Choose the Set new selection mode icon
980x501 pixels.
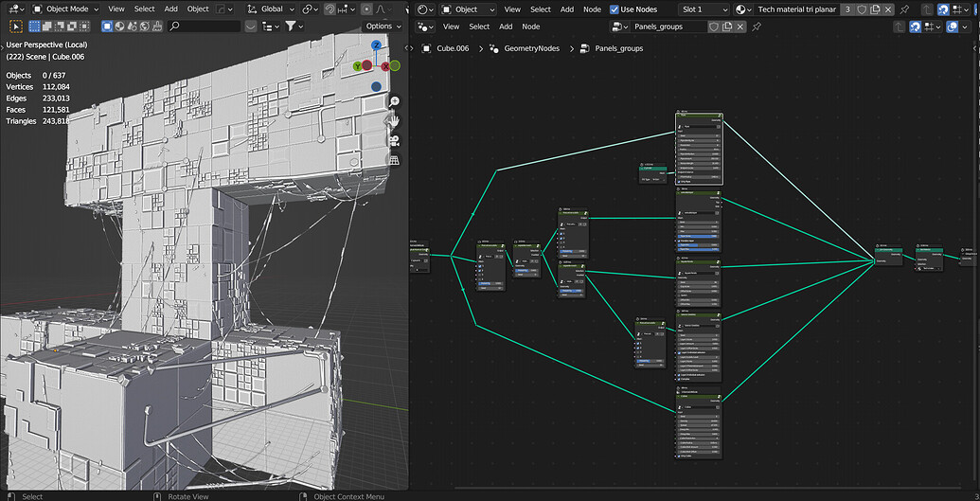pyautogui.click(x=35, y=27)
